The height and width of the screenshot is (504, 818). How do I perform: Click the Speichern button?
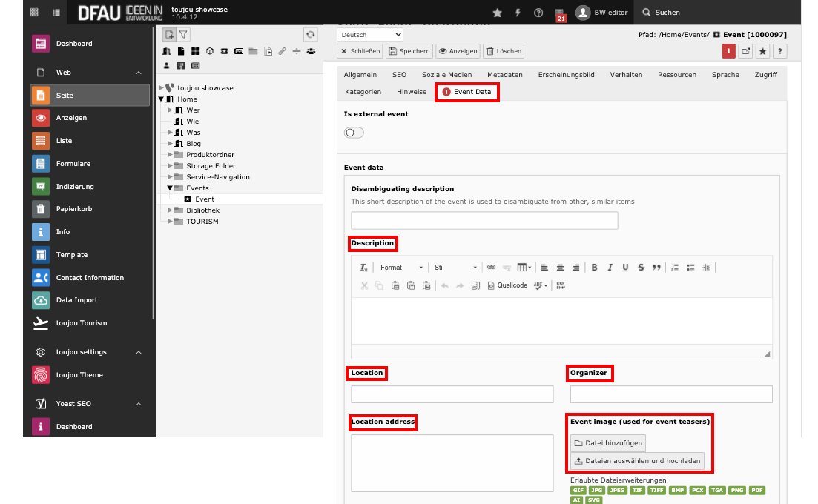click(409, 51)
